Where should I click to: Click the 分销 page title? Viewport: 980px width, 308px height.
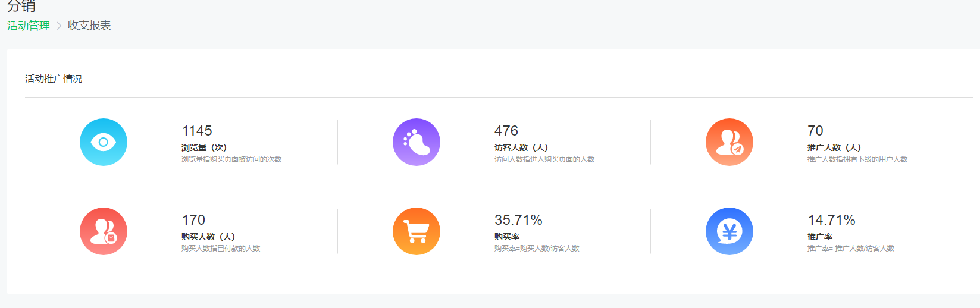point(21,6)
